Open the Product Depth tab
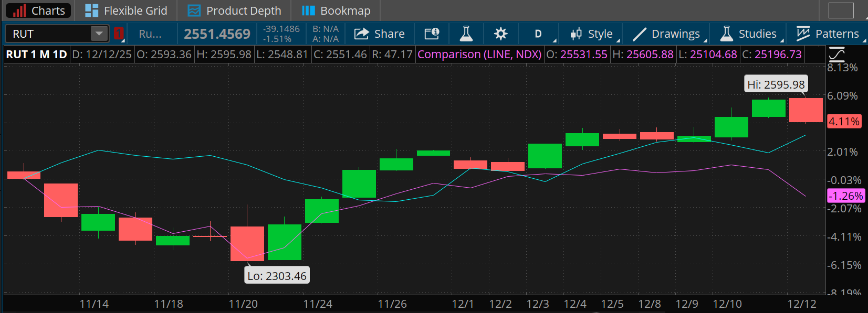This screenshot has width=868, height=313. [x=234, y=10]
